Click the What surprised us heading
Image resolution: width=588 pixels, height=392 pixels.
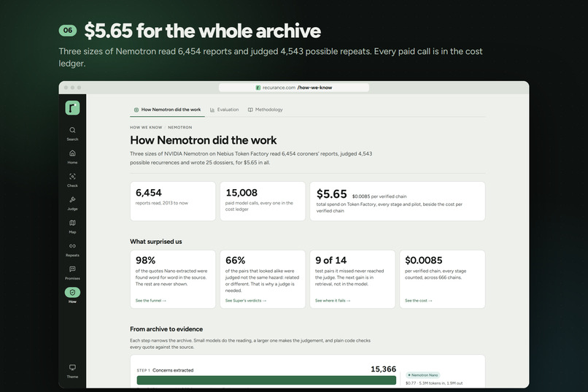(156, 242)
